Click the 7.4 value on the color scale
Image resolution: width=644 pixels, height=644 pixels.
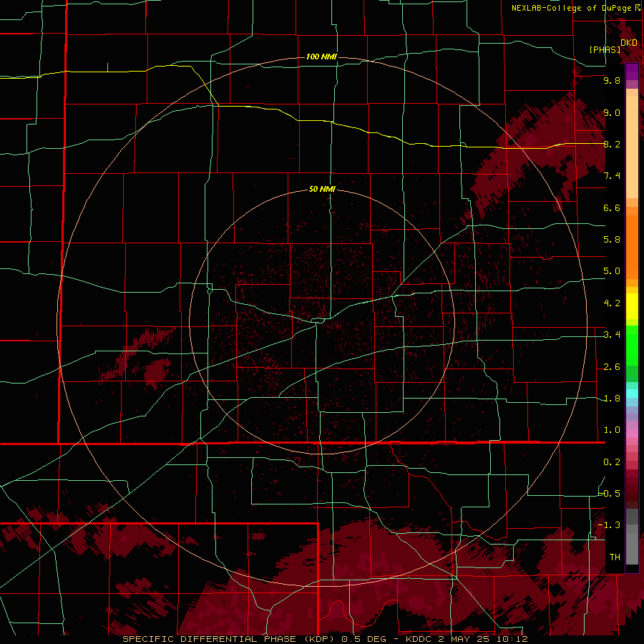[612, 176]
